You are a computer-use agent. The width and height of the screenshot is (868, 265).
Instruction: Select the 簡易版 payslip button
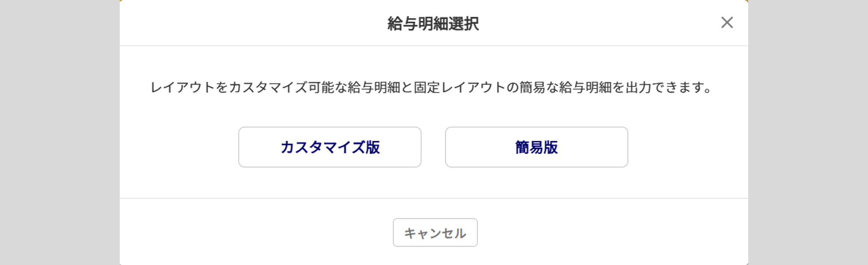tap(536, 147)
